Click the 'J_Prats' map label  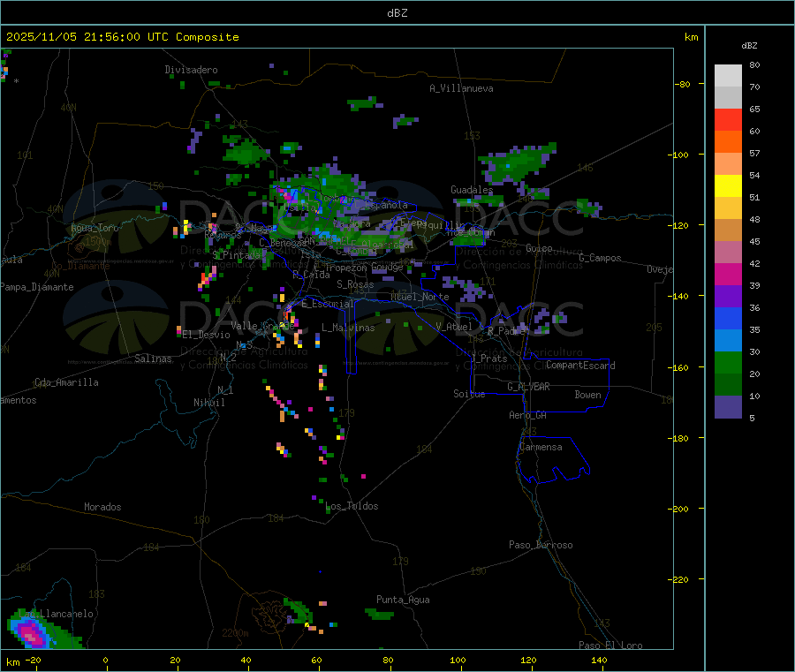(488, 359)
